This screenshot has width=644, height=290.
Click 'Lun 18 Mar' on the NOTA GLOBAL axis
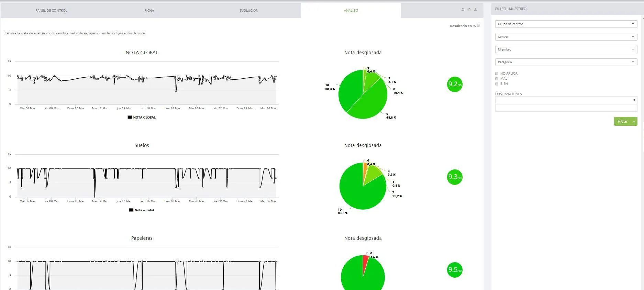coord(172,108)
